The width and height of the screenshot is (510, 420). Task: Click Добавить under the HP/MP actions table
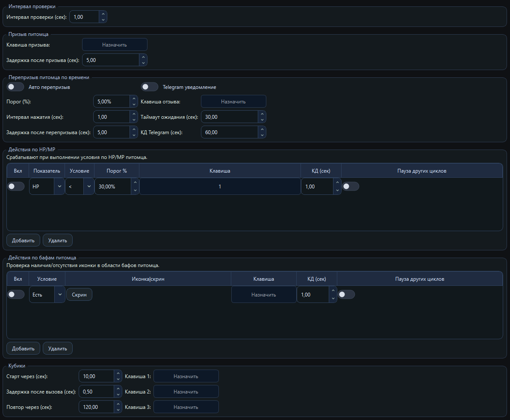pyautogui.click(x=23, y=240)
